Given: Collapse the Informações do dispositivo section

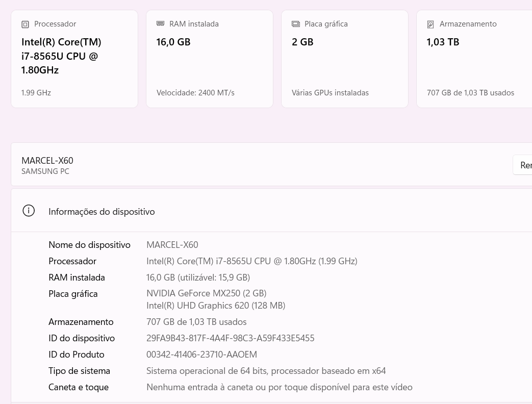Looking at the screenshot, I should click(271, 211).
